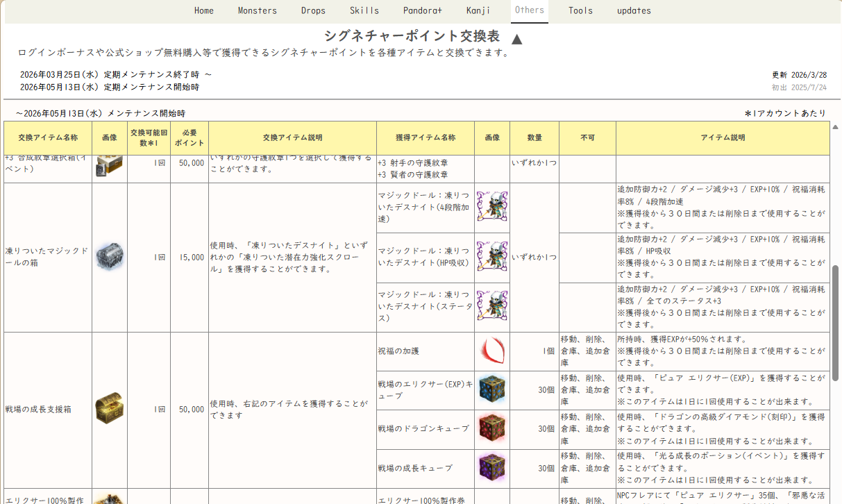
Task: Click the golden 戦場の成長支援箱 chest icon
Action: [x=110, y=410]
